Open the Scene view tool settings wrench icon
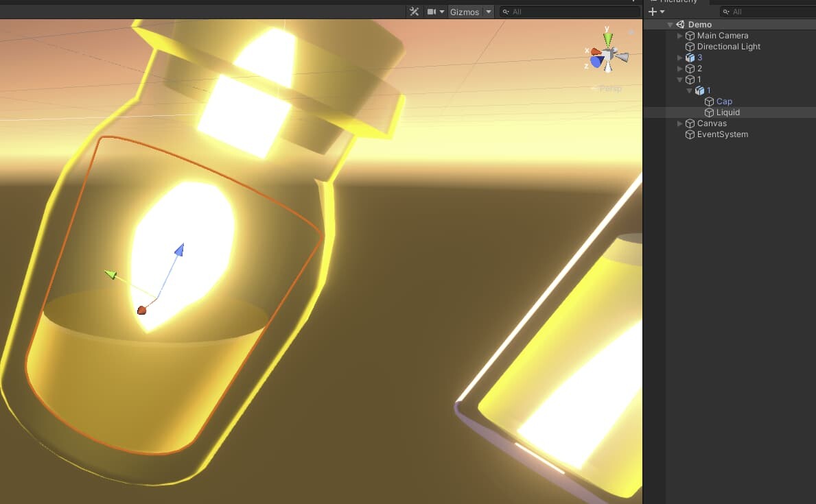Screen dimensions: 816x504 pos(414,12)
